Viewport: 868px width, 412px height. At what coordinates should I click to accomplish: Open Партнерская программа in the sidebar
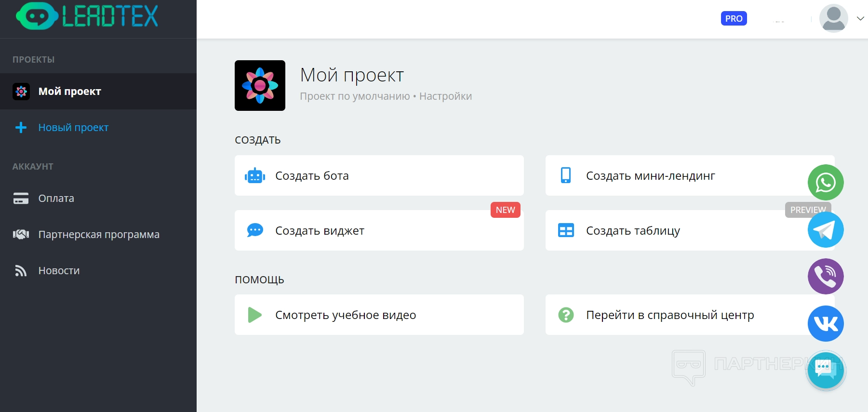click(98, 235)
